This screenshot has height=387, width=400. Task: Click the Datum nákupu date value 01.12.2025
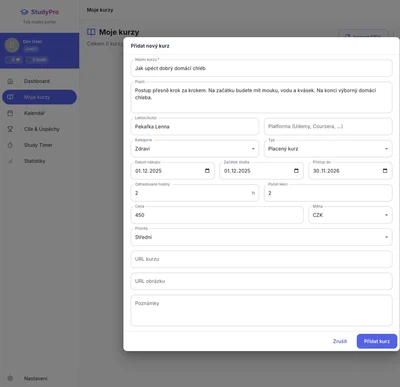[148, 171]
